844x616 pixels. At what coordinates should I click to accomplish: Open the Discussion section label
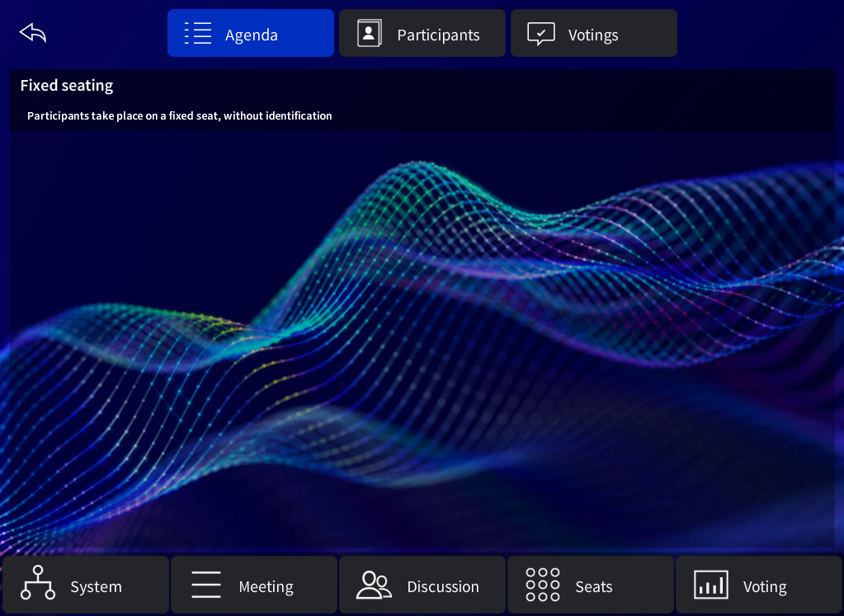pos(442,587)
